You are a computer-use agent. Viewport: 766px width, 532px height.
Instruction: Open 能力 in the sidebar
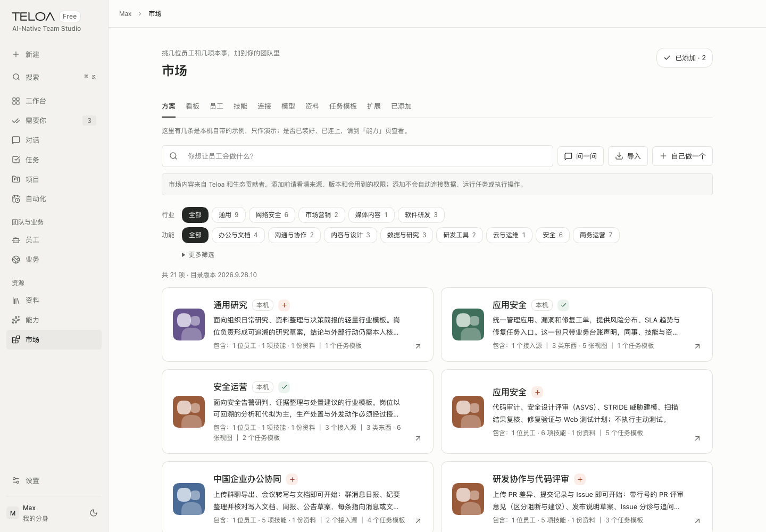tap(54, 320)
